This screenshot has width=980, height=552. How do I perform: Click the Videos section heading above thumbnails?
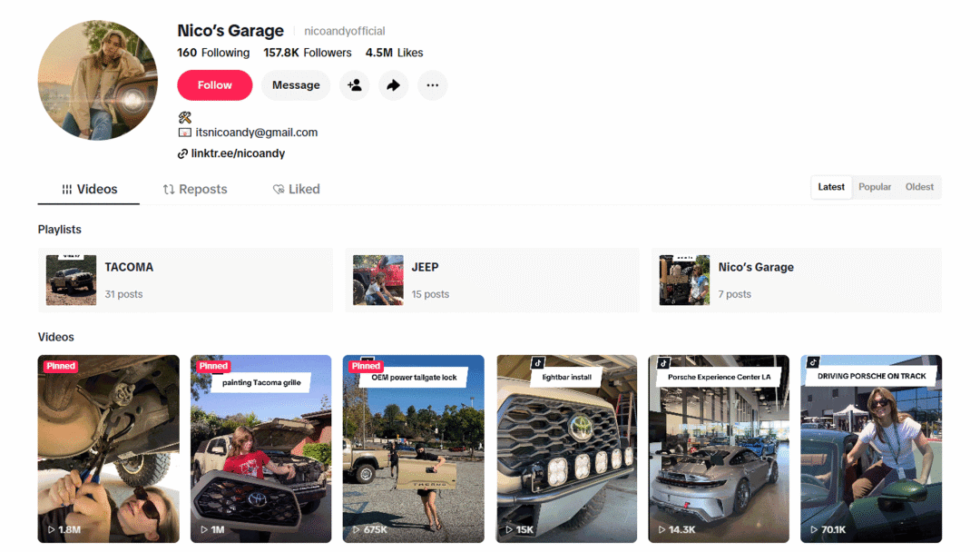tap(55, 337)
